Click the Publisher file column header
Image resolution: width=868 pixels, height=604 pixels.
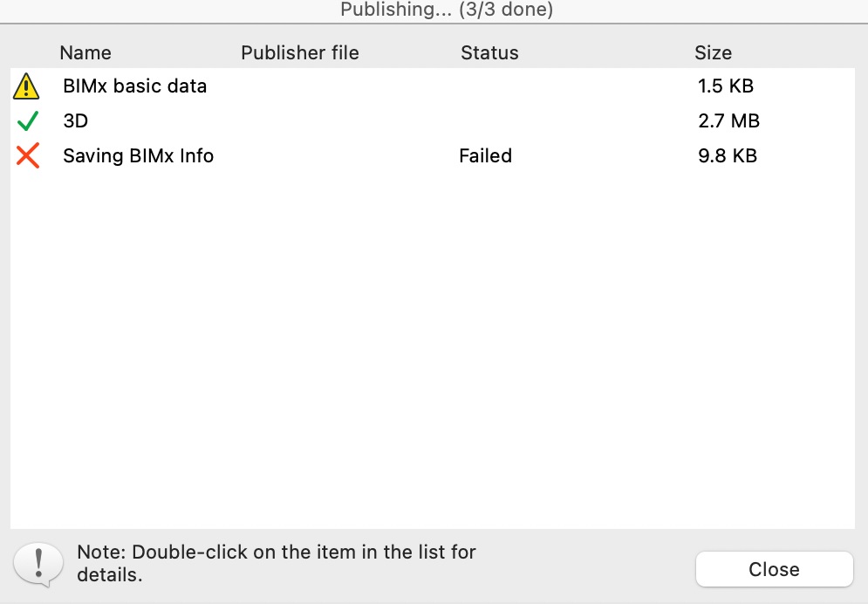299,52
